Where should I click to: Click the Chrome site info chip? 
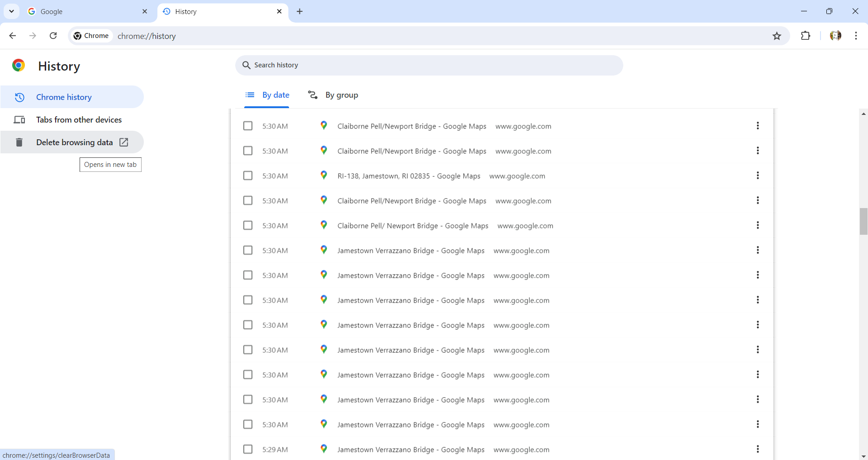click(91, 36)
